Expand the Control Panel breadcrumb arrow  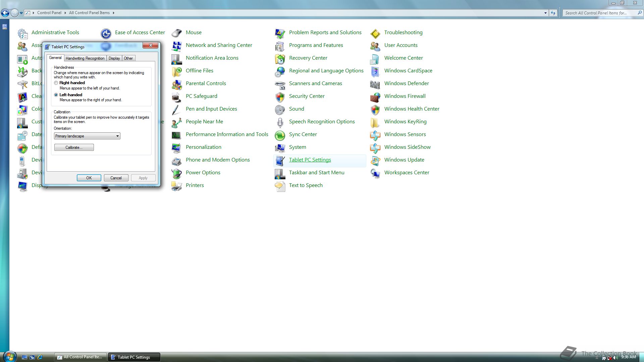point(65,13)
